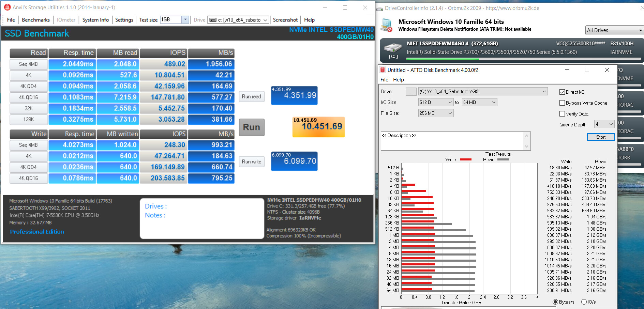Click the Seq 4MB read test button

(29, 64)
